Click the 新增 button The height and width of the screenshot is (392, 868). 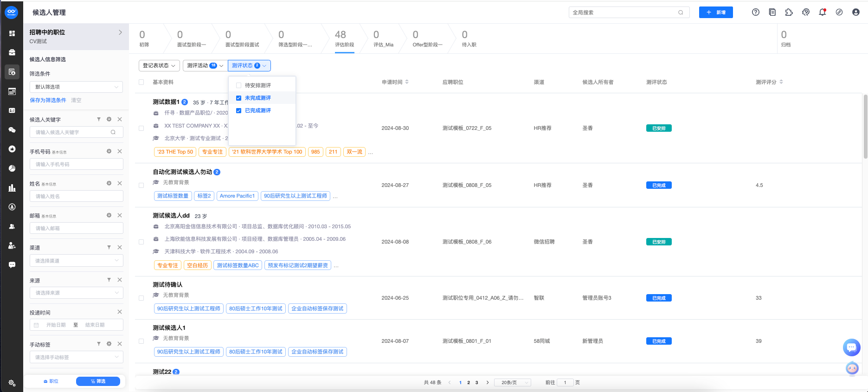[x=716, y=13]
